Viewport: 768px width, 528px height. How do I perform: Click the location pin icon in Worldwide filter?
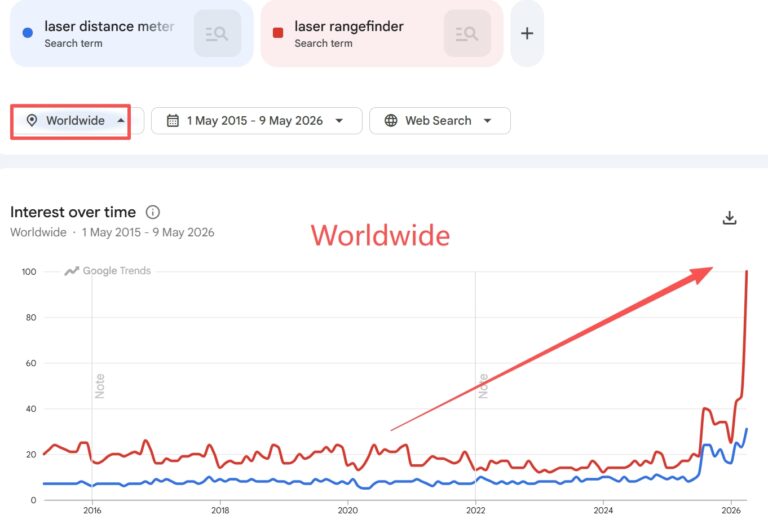(x=32, y=120)
